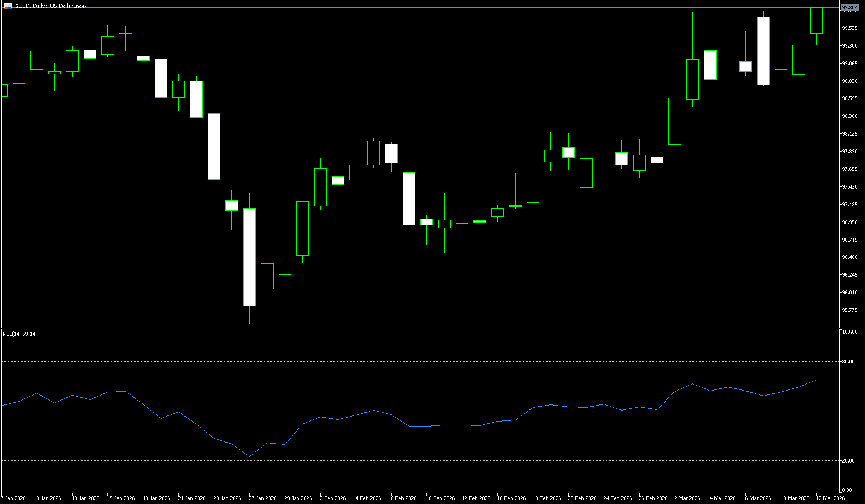The image size is (865, 504).
Task: Click the 97.185 price axis label
Action: pos(849,205)
